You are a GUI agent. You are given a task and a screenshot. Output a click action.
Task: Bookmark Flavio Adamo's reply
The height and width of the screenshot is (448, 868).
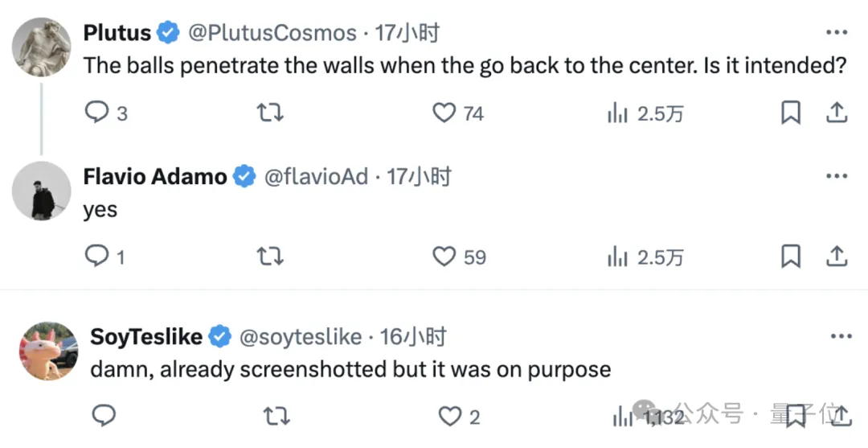coord(791,257)
